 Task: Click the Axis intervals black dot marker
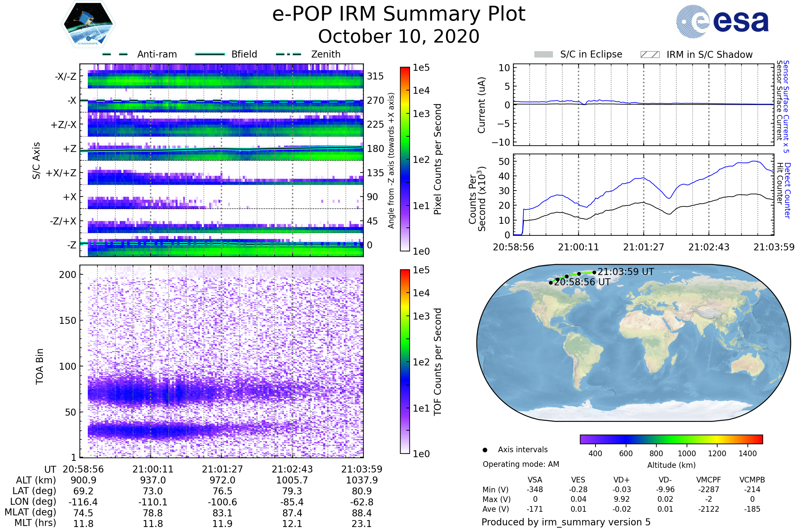coord(485,450)
